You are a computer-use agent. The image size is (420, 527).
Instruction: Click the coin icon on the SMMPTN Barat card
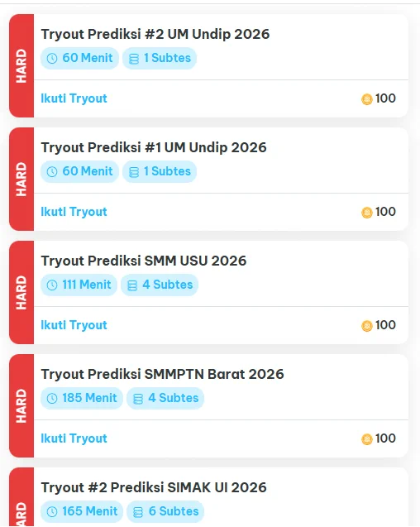point(367,439)
